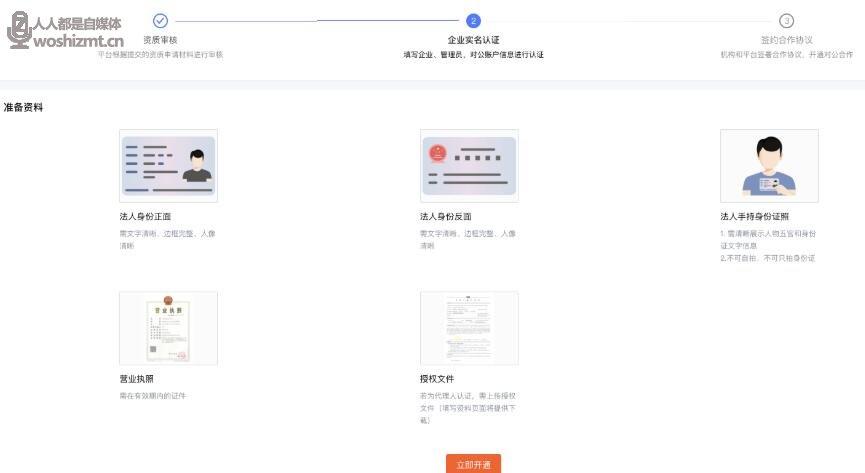Viewport: 865px width, 473px height.
Task: Click the 法人手持身份证照 caption text
Action: pyautogui.click(x=754, y=216)
